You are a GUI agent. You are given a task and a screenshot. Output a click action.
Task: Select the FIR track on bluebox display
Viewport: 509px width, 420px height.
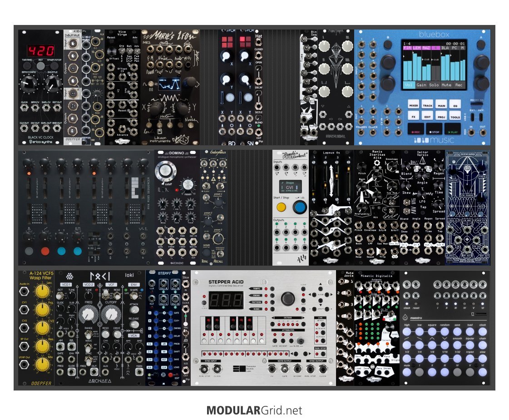407,48
